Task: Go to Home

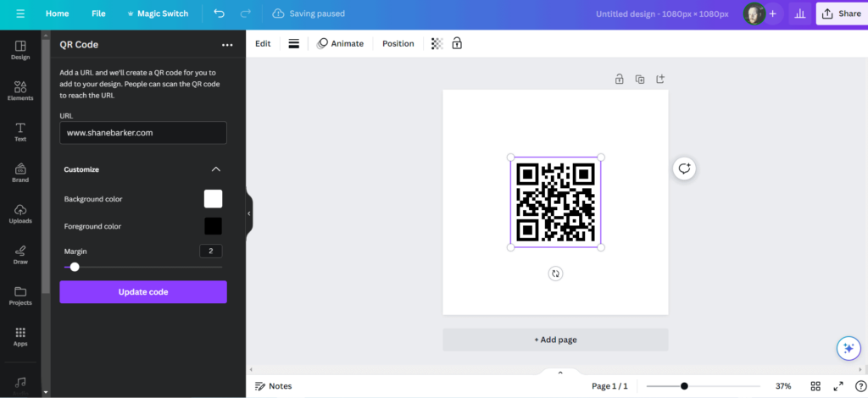Action: (57, 14)
